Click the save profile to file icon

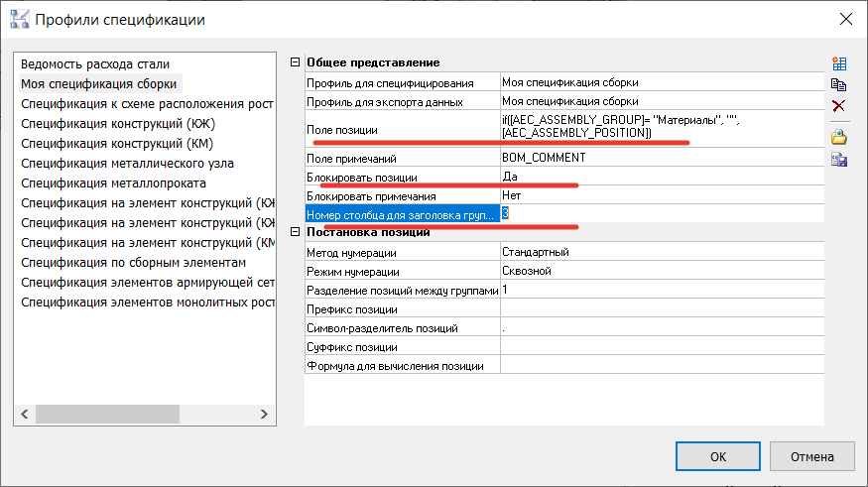tap(838, 160)
